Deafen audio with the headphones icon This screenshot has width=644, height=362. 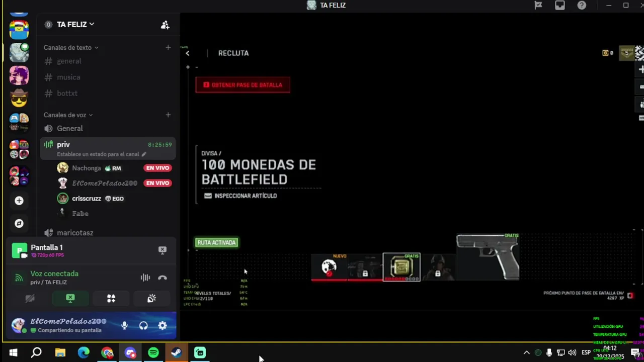tap(143, 325)
